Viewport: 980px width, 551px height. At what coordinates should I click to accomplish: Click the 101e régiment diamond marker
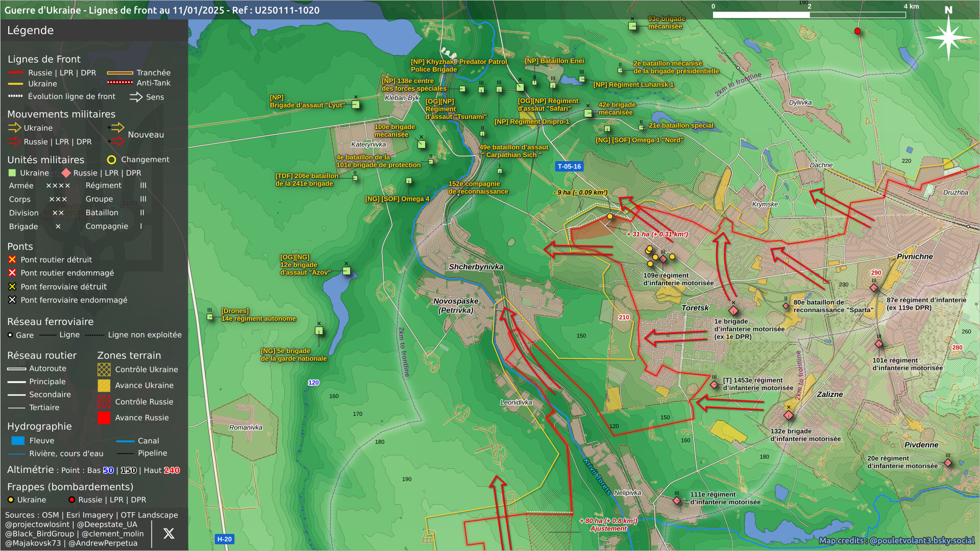tap(879, 344)
